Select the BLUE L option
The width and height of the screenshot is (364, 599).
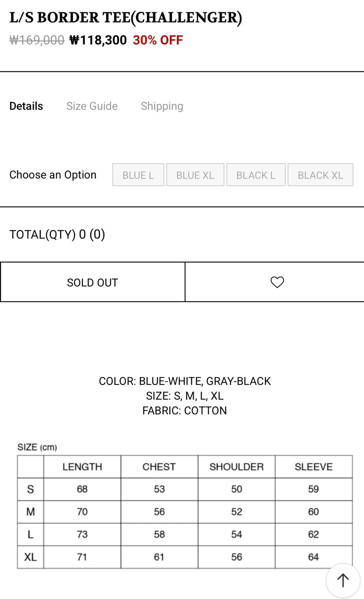click(x=138, y=175)
